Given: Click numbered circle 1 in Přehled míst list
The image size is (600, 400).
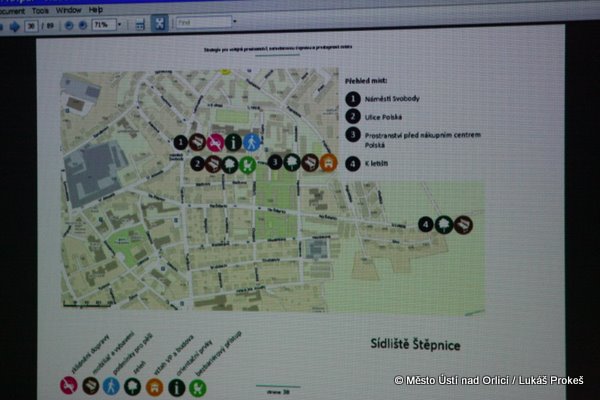Looking at the screenshot, I should [x=352, y=98].
